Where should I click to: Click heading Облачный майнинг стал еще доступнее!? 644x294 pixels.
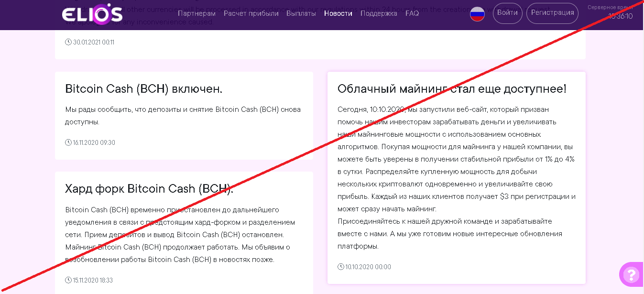(452, 89)
